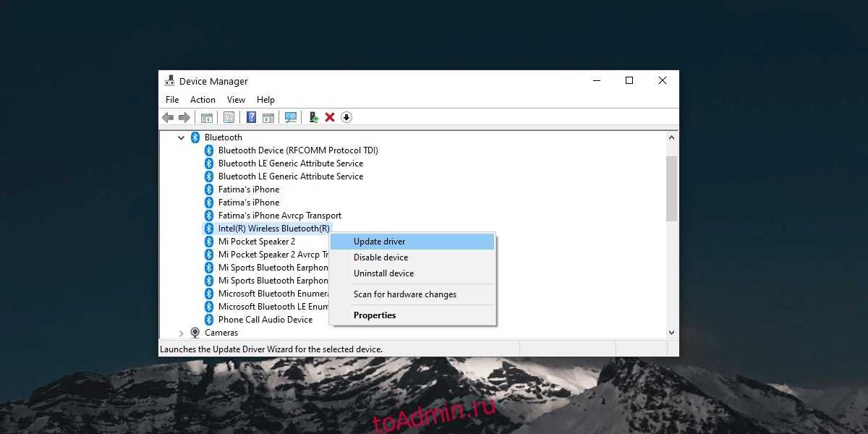Click Properties in the context menu
The image size is (868, 434).
tap(375, 315)
